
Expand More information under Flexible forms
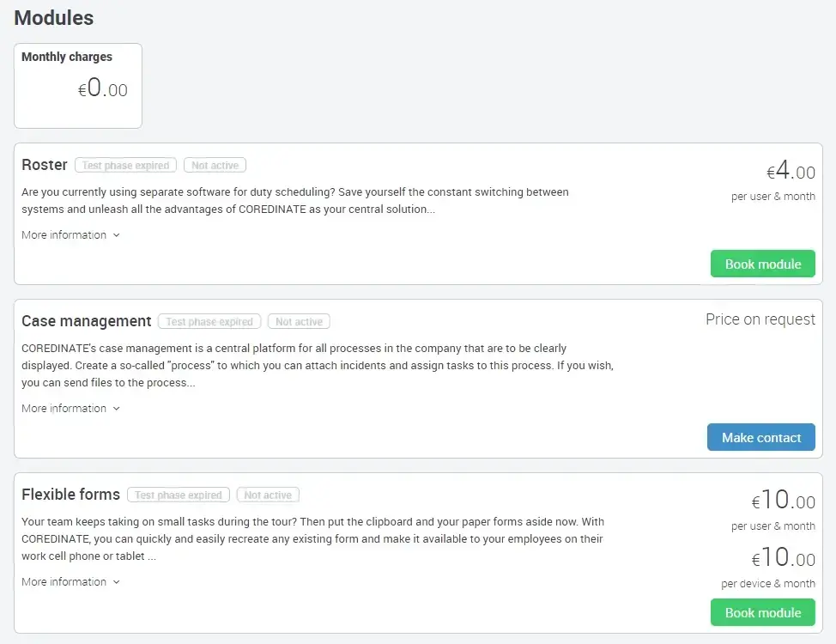point(70,582)
